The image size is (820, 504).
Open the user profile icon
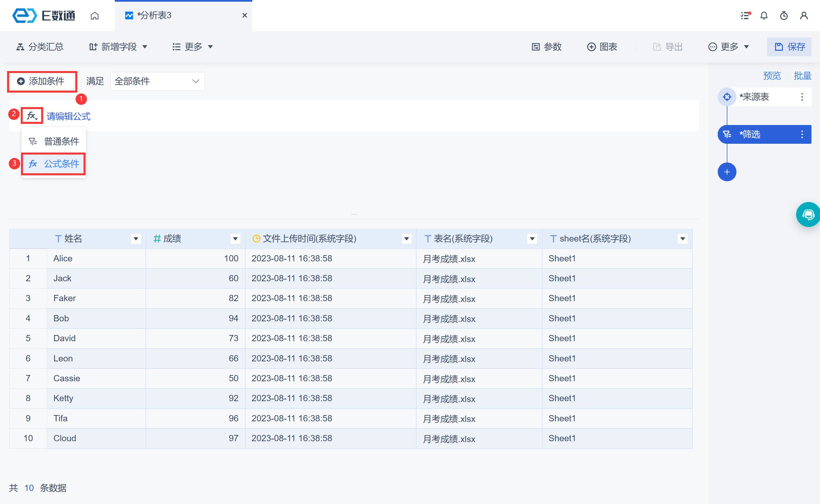(804, 16)
